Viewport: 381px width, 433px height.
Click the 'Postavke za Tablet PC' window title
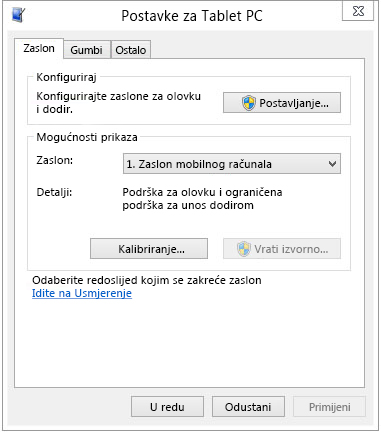tap(192, 16)
